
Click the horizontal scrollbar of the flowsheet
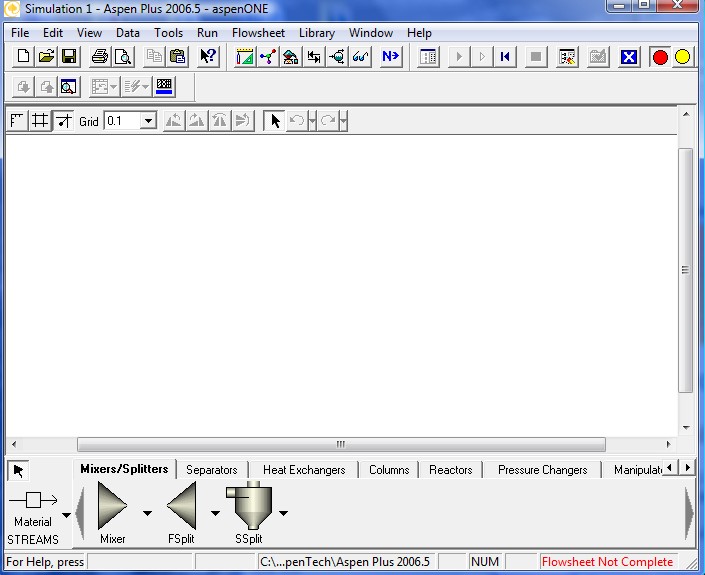[340, 445]
